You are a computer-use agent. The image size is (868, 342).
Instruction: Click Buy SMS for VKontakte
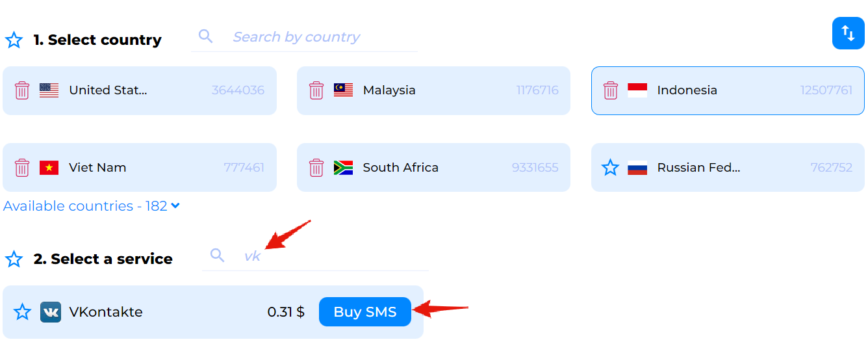[365, 312]
